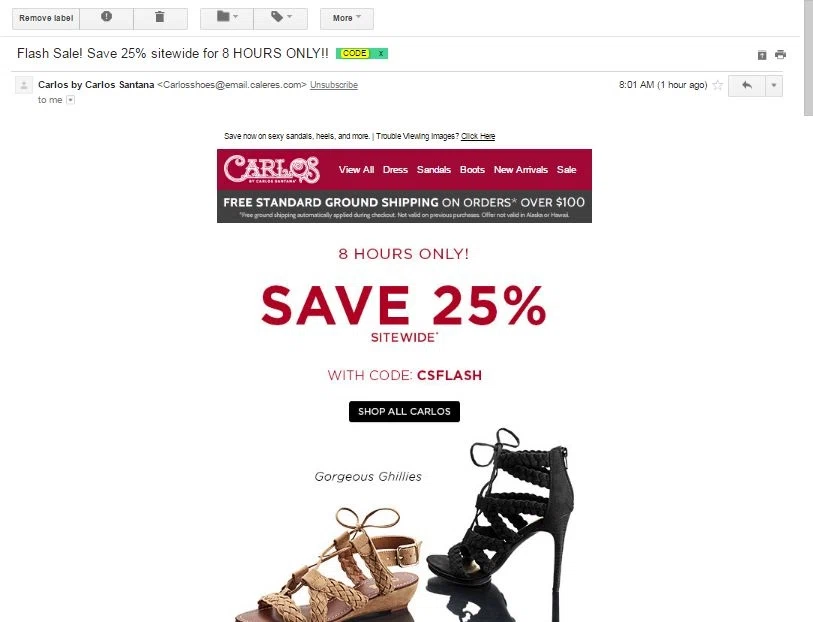Click the Carlos brand logo
This screenshot has height=622, width=813.
click(272, 169)
